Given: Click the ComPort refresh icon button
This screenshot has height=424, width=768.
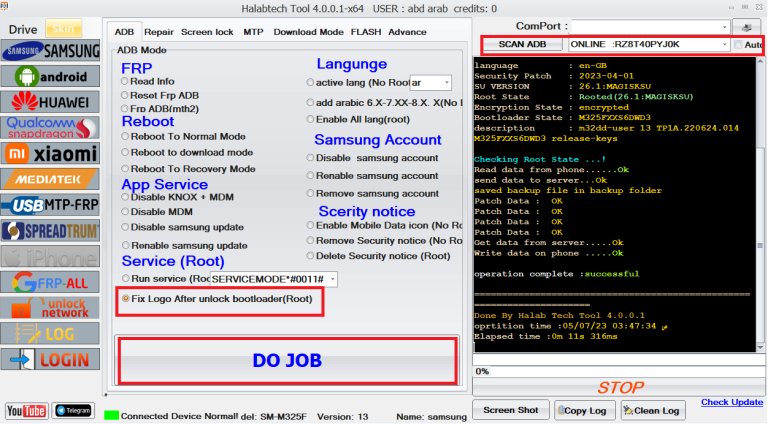Looking at the screenshot, I should click(747, 27).
